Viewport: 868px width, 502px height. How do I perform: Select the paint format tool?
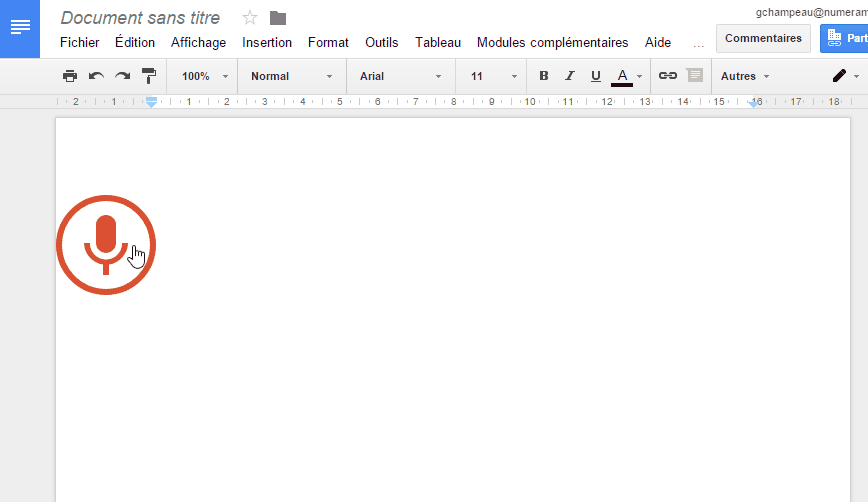click(x=149, y=76)
